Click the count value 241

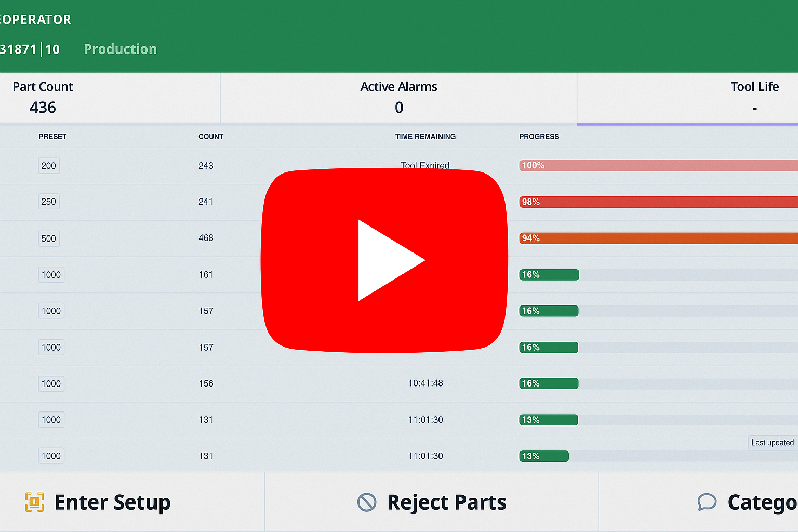coord(206,202)
